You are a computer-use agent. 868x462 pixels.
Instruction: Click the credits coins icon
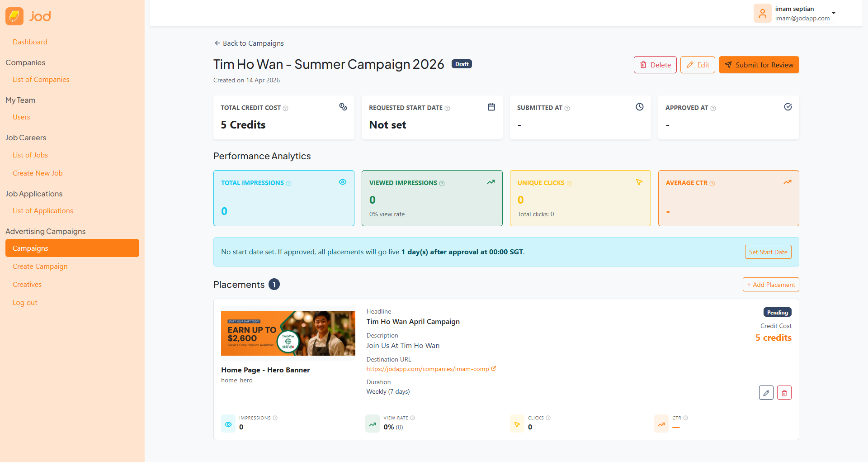click(343, 107)
